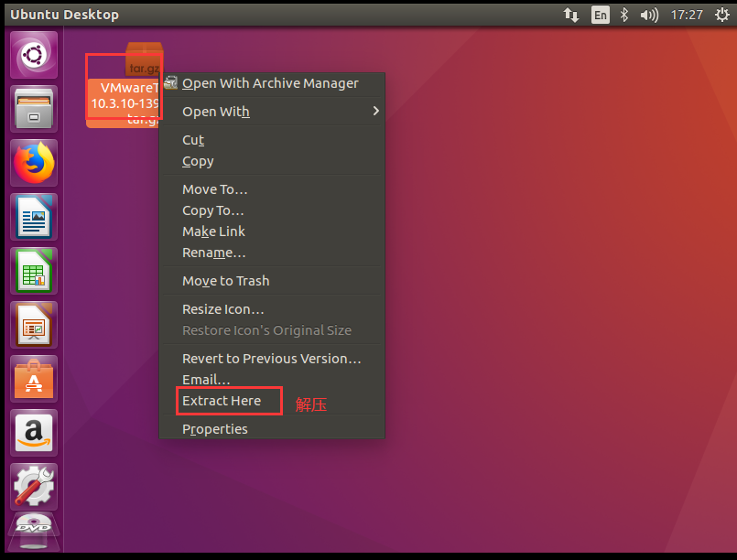The image size is (737, 560).
Task: Open the session gear menu at top right
Action: (x=722, y=15)
